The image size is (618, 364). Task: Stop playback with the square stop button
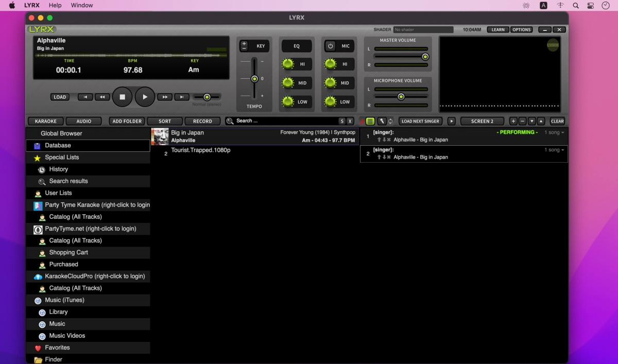point(123,97)
